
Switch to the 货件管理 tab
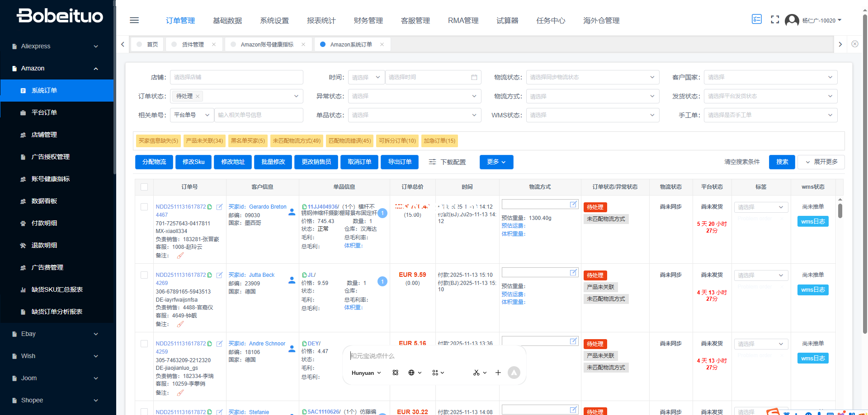tap(193, 44)
